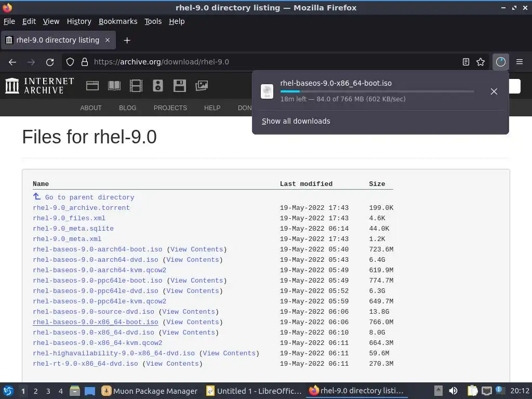Go back with the browser back arrow
The width and height of the screenshot is (532, 399).
tap(12, 62)
